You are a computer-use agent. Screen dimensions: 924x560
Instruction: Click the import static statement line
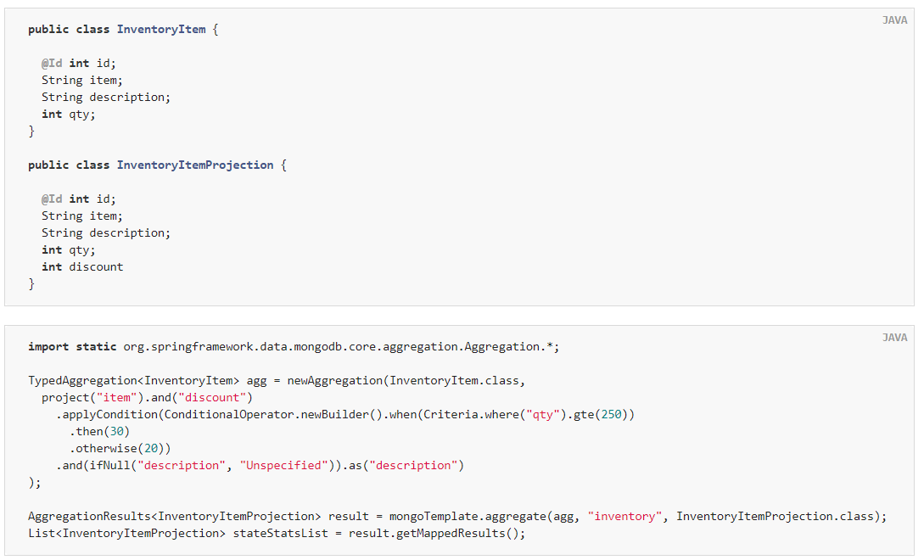(294, 347)
